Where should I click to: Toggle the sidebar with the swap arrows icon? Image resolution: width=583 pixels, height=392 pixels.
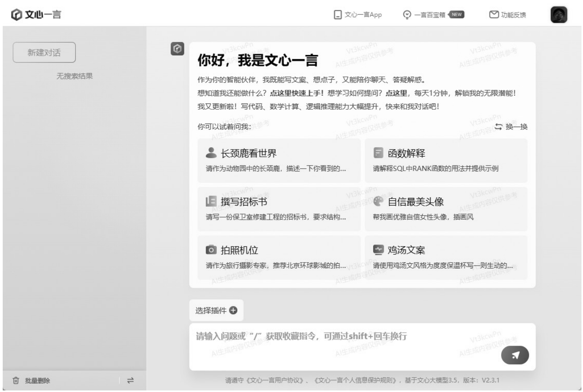[130, 380]
